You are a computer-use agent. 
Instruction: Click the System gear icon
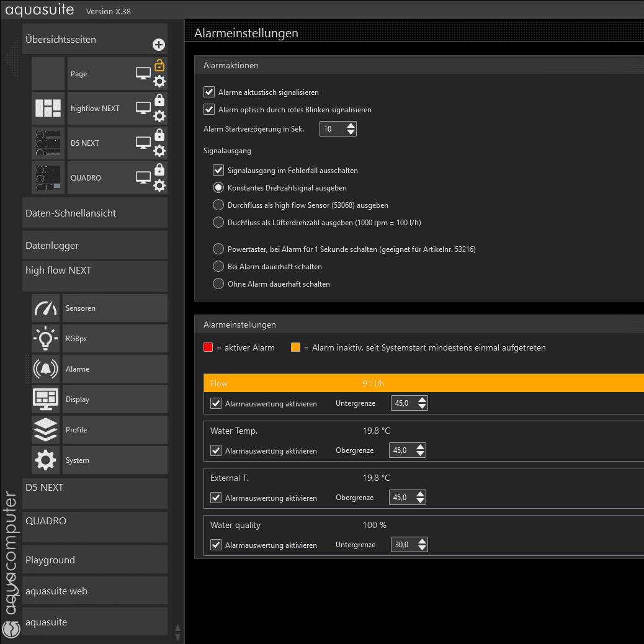(x=45, y=460)
